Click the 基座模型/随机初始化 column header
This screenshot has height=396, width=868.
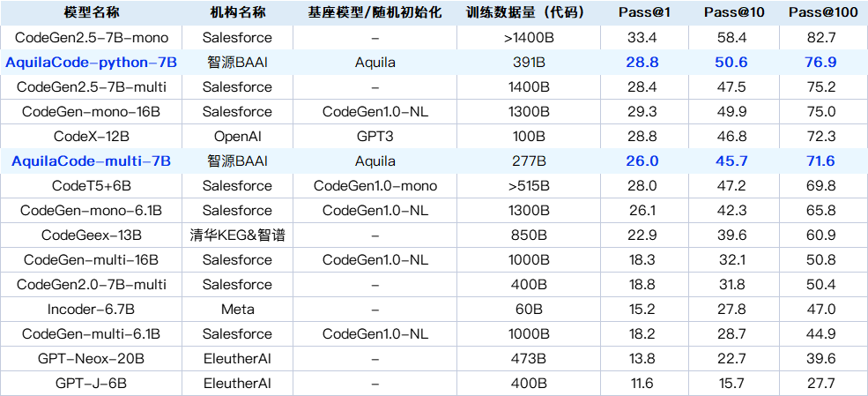click(x=375, y=13)
